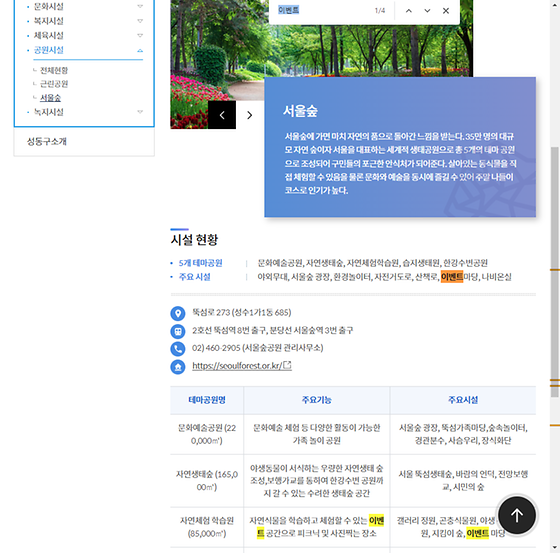This screenshot has width=560, height=553.
Task: Go to previous find-in-page match
Action: pos(409,11)
